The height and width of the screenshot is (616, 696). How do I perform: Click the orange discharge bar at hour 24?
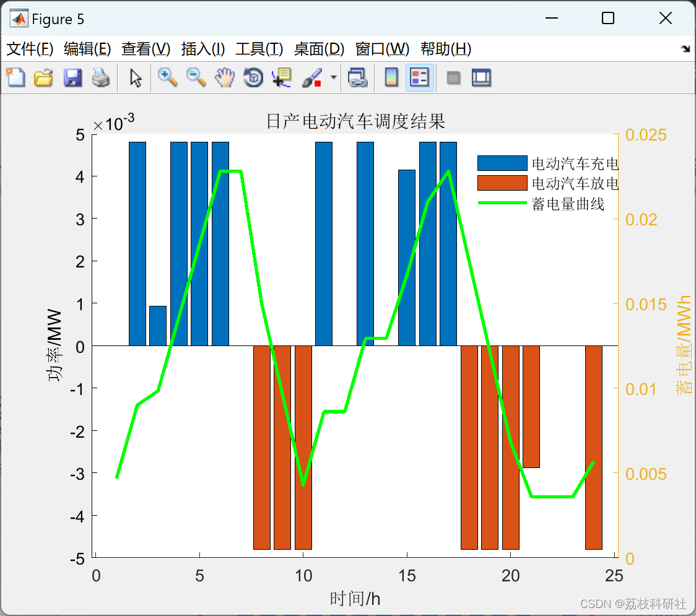click(593, 448)
